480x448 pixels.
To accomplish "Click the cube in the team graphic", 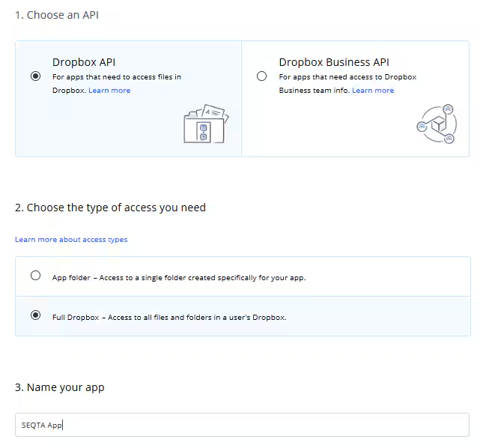I will point(439,124).
